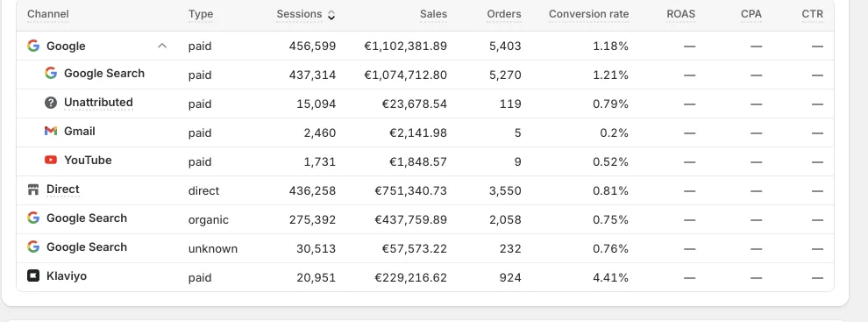Click conversion rate 0.2%

tap(615, 133)
